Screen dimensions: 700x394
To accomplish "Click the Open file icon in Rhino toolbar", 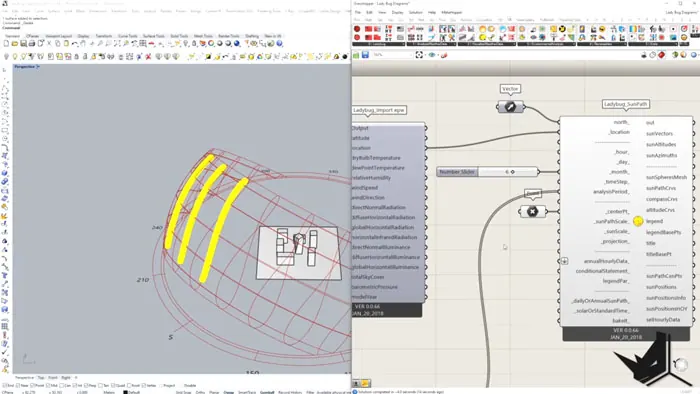I will tap(15, 43).
